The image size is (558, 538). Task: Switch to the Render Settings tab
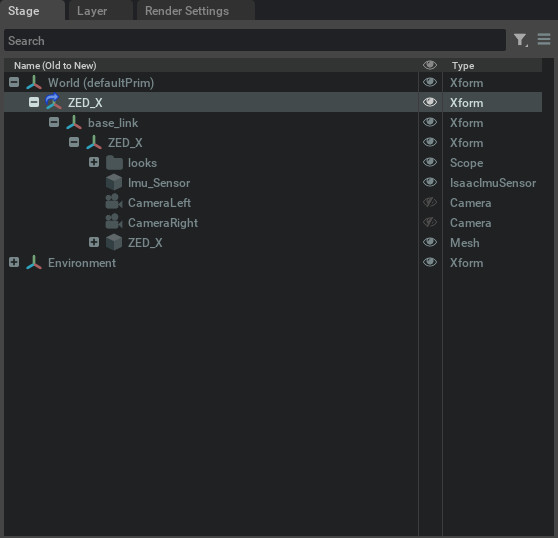pyautogui.click(x=187, y=11)
